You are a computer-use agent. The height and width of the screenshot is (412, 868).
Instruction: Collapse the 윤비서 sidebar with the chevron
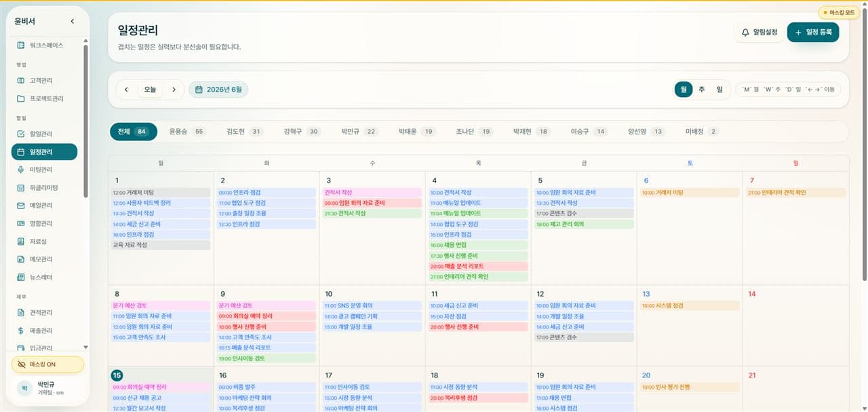coord(73,21)
